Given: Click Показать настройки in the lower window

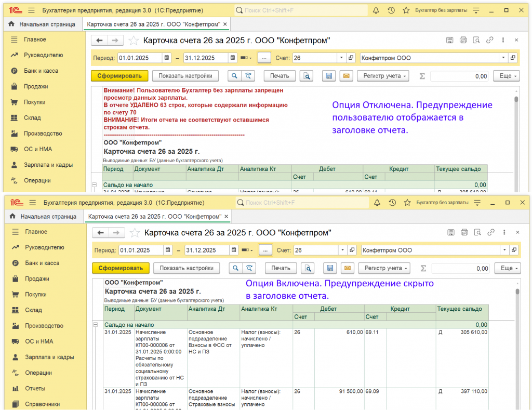Looking at the screenshot, I should coord(187,268).
